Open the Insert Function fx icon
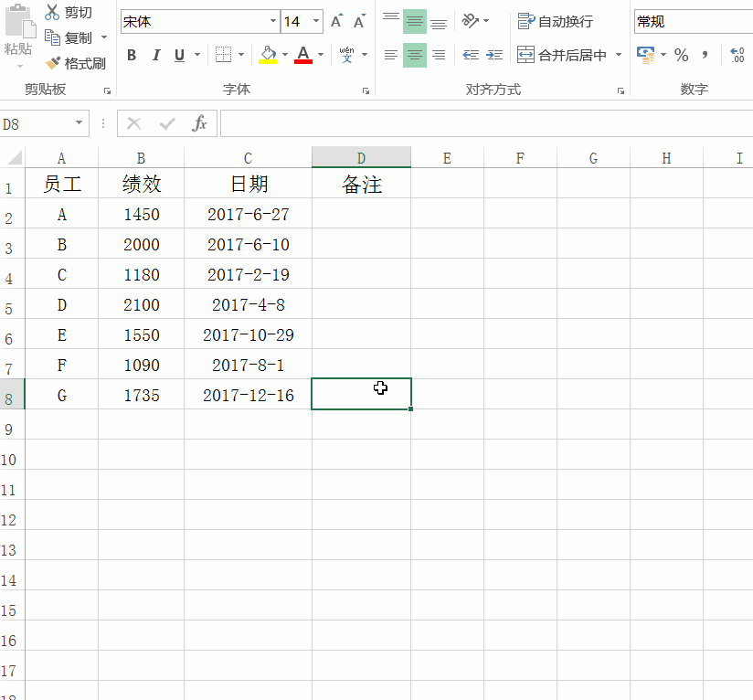Viewport: 753px width, 700px height. coord(200,123)
